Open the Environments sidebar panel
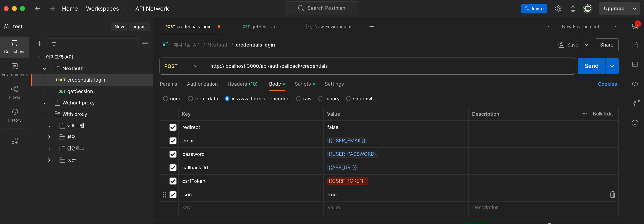The width and height of the screenshot is (644, 224). click(14, 70)
